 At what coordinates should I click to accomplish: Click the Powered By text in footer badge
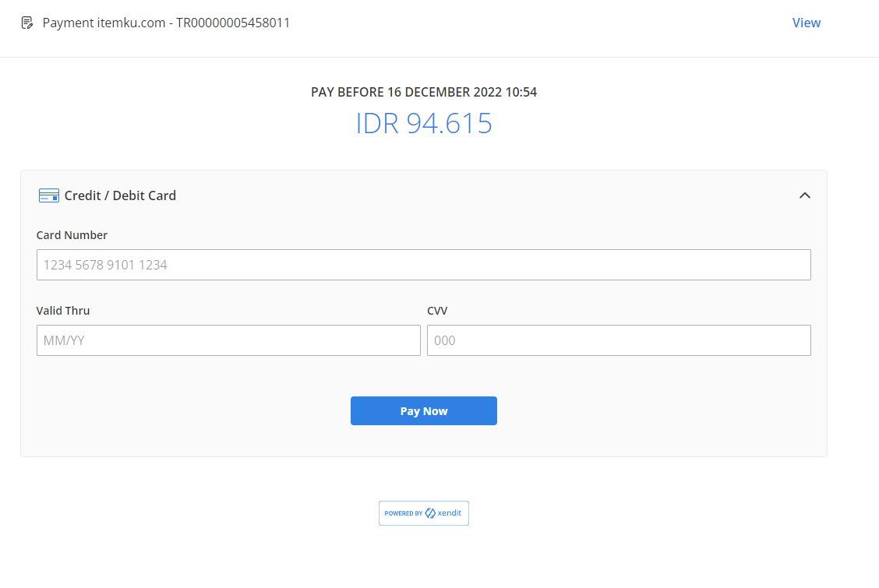403,513
